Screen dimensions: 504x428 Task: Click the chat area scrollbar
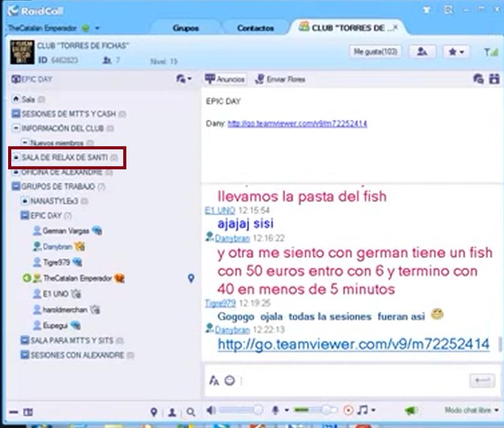(x=500, y=344)
